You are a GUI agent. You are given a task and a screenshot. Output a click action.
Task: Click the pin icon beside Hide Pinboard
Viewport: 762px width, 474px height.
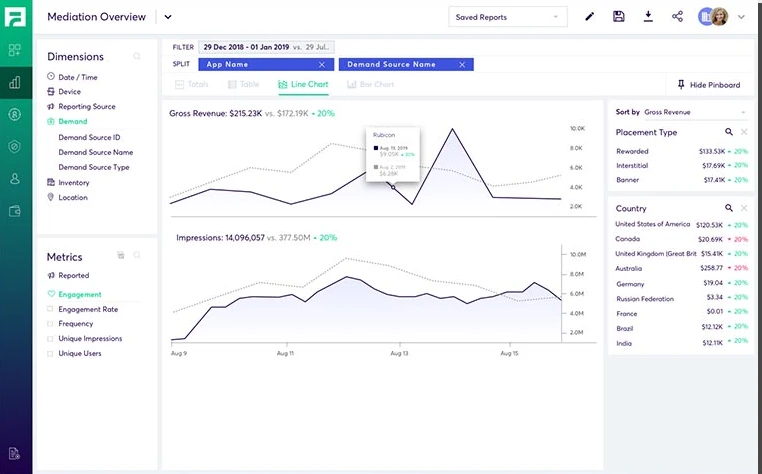pyautogui.click(x=681, y=85)
